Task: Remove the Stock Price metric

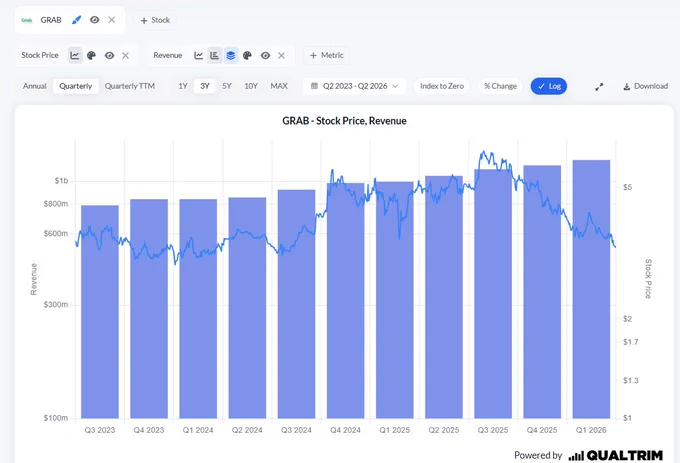Action: point(125,55)
